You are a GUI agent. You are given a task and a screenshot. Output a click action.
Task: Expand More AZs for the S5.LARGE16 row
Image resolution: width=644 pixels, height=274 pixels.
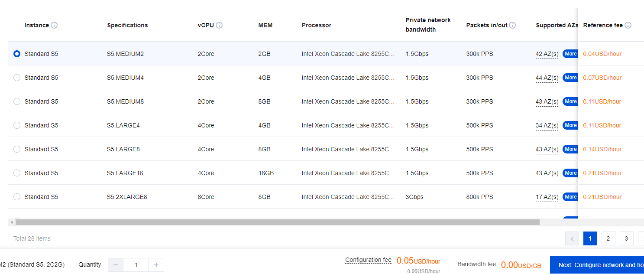[x=570, y=173]
